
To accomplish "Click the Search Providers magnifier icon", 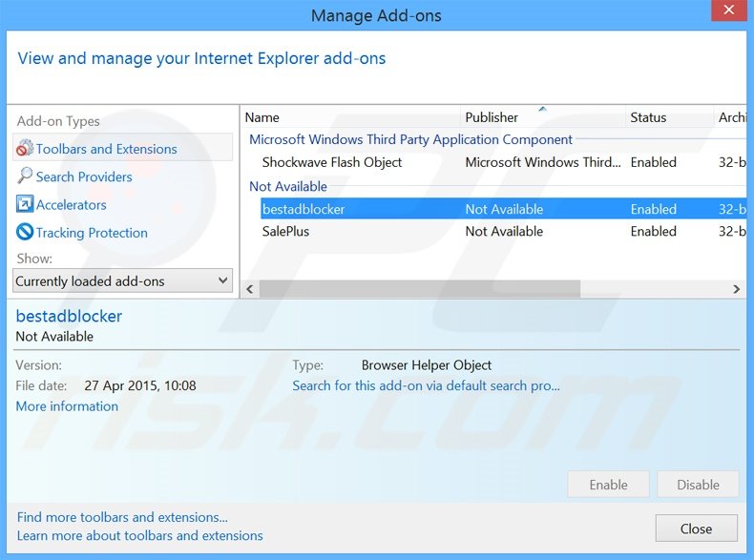I will tap(25, 176).
